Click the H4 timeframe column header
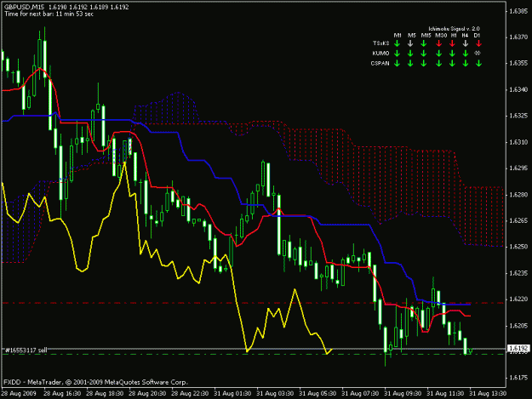Image resolution: width=532 pixels, height=399 pixels. (465, 35)
